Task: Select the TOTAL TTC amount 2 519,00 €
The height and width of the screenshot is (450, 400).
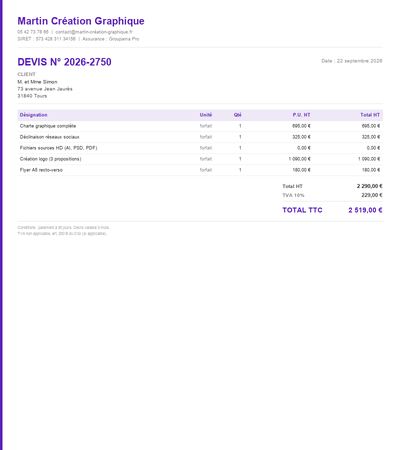Action: coord(365,210)
